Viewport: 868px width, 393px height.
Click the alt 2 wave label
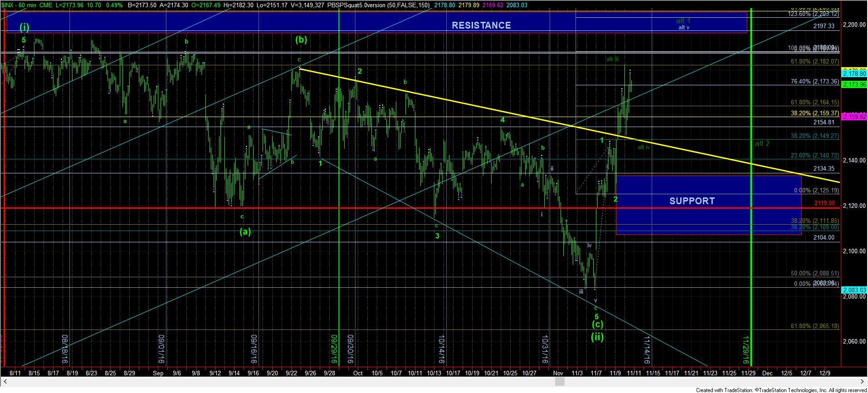click(x=762, y=143)
